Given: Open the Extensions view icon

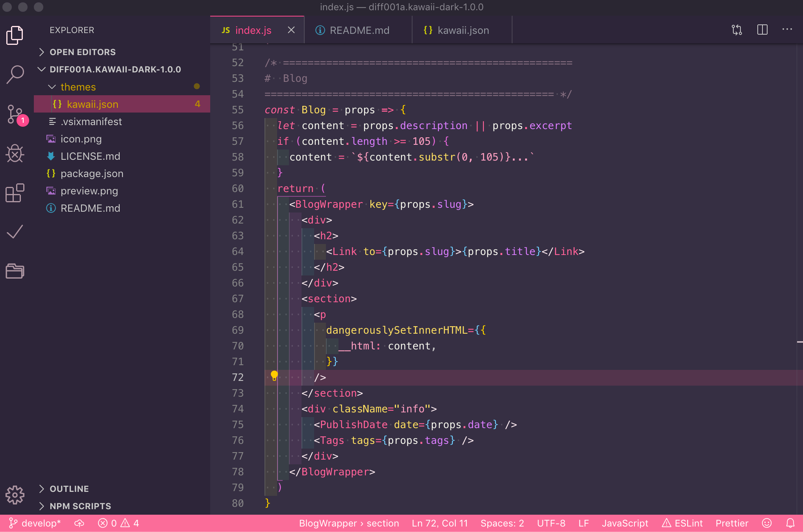Looking at the screenshot, I should [x=15, y=193].
